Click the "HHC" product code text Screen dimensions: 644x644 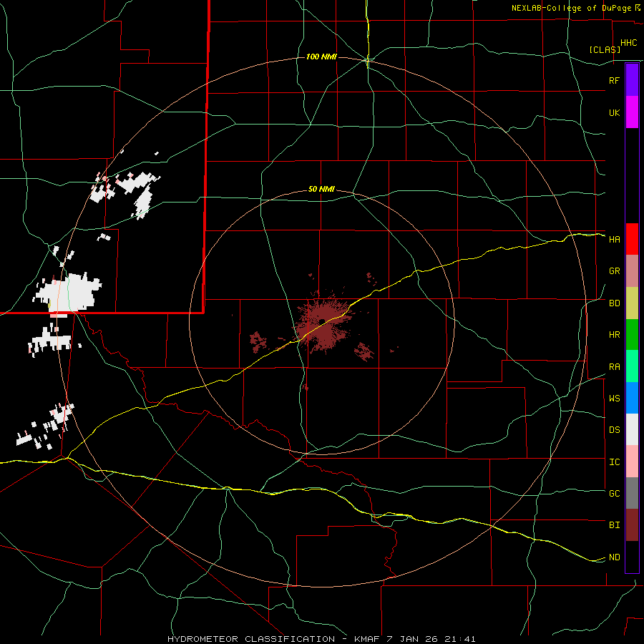point(628,43)
